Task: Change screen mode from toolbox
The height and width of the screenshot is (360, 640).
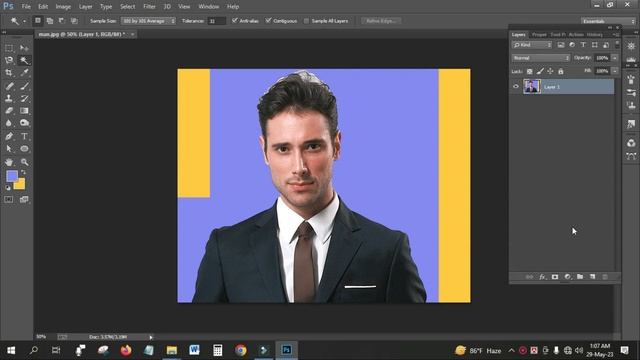Action: pyautogui.click(x=24, y=200)
